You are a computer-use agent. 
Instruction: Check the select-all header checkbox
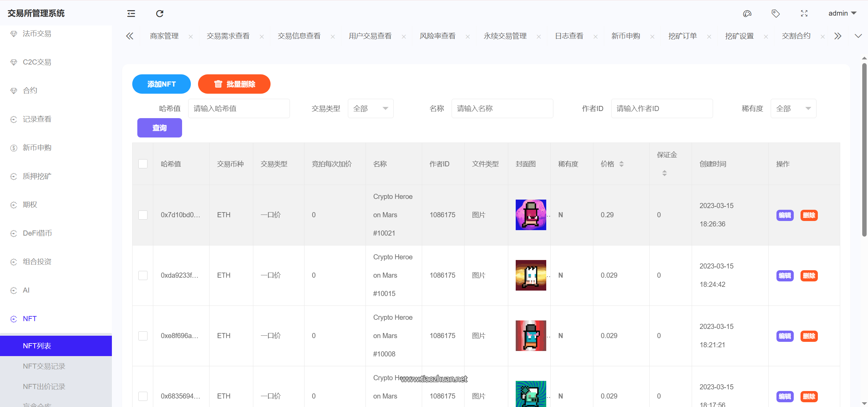[x=143, y=164]
